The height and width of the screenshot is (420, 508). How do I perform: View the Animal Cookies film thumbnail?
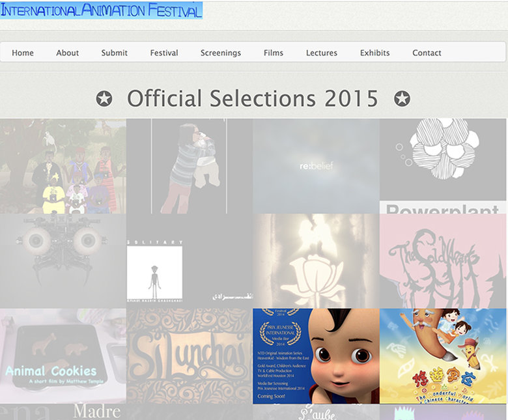click(x=63, y=356)
